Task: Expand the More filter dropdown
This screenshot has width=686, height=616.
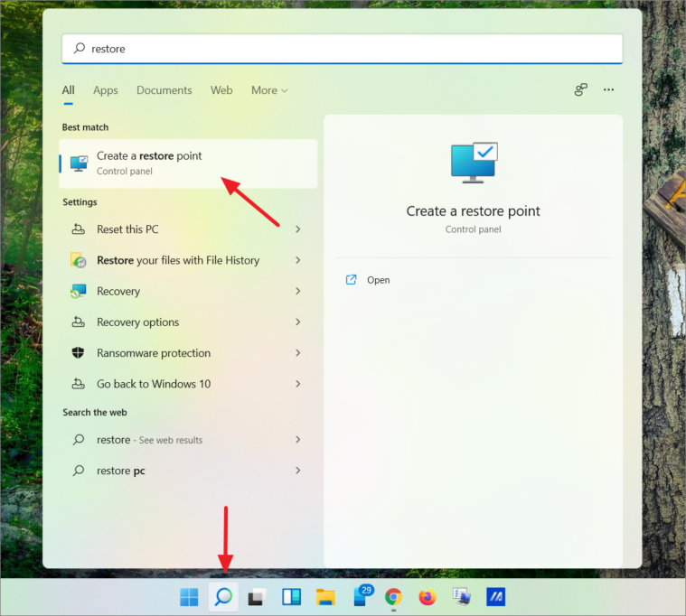Action: (x=269, y=90)
